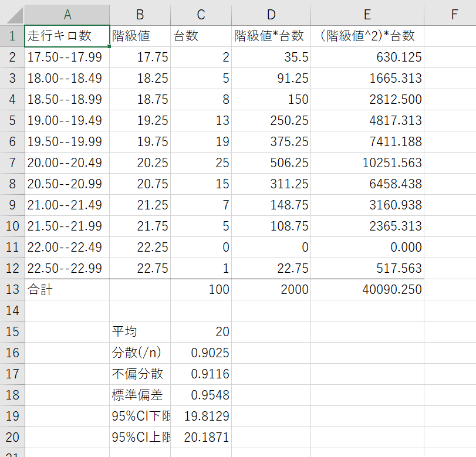Click cell showing 506.25
476x457 pixels.
pos(271,163)
